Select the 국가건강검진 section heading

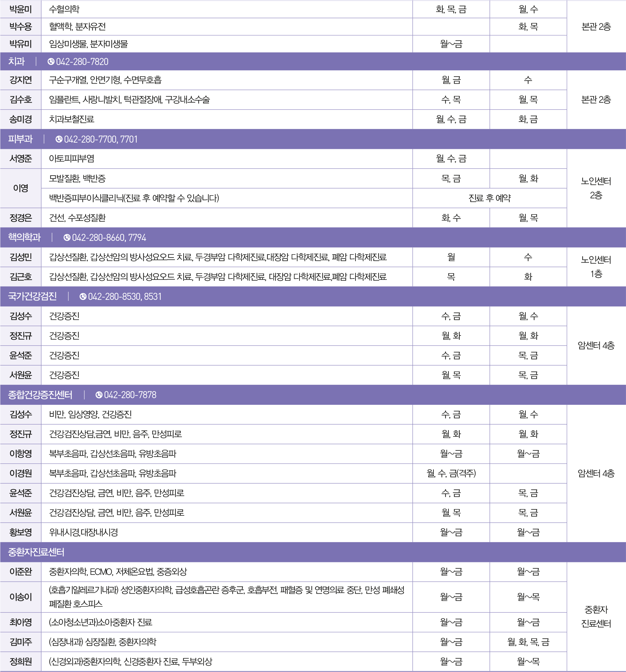[x=32, y=297]
